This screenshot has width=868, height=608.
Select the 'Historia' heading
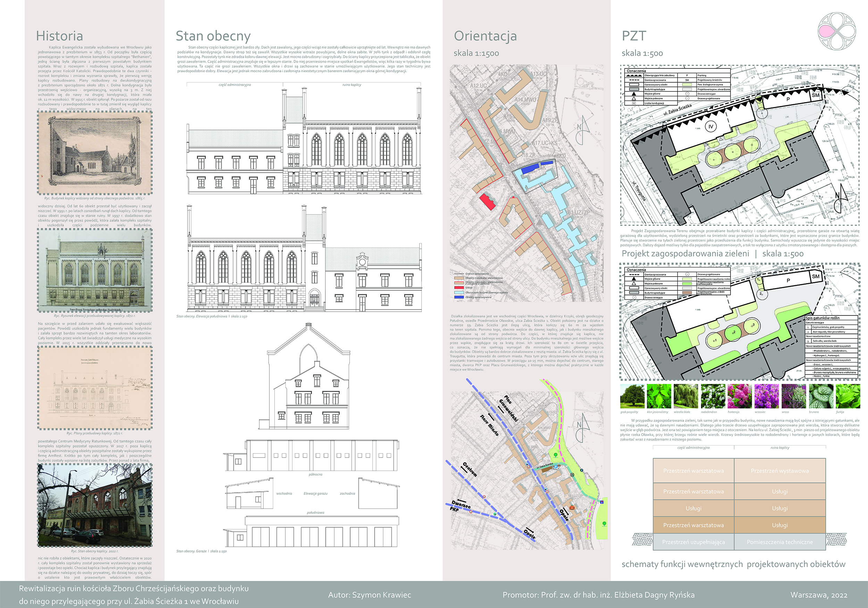59,36
